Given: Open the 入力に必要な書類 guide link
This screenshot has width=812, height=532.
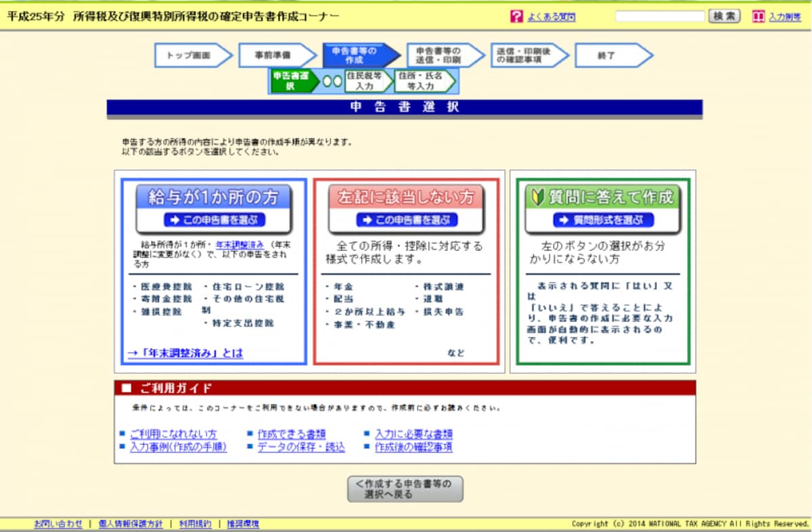Looking at the screenshot, I should tap(413, 435).
